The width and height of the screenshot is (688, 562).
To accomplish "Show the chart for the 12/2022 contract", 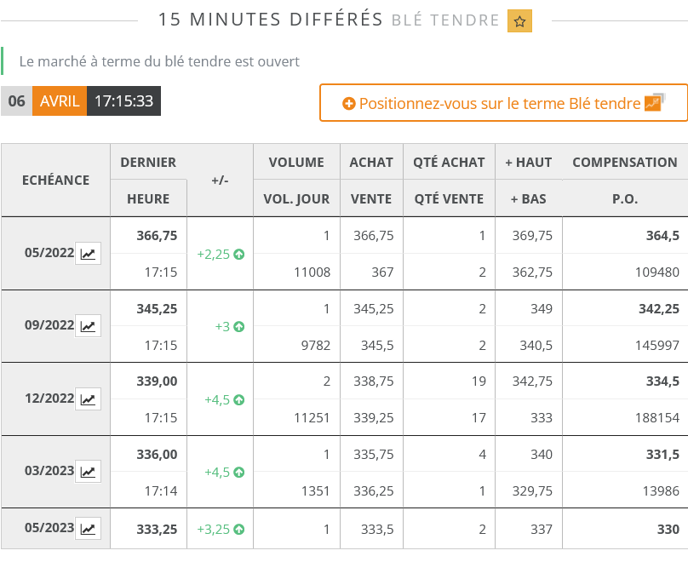I will pyautogui.click(x=89, y=399).
